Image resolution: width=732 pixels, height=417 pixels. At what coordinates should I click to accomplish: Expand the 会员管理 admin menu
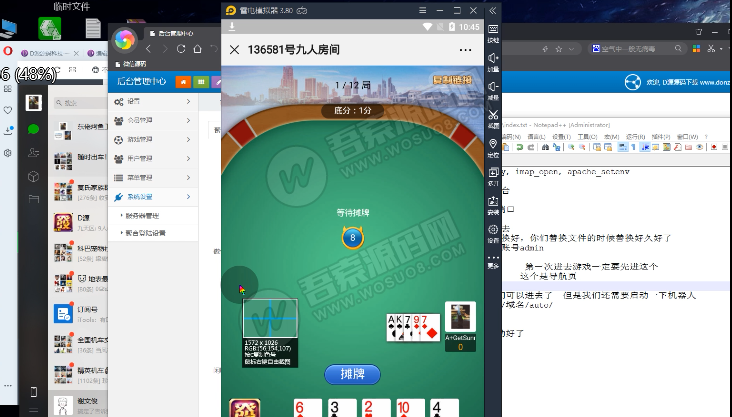153,120
